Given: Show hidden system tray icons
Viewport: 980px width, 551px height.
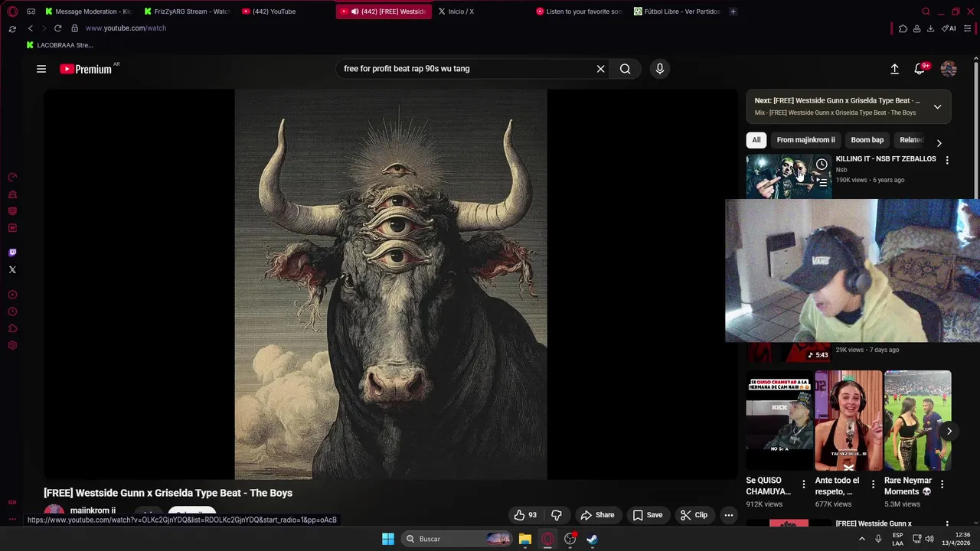Looking at the screenshot, I should 862,539.
